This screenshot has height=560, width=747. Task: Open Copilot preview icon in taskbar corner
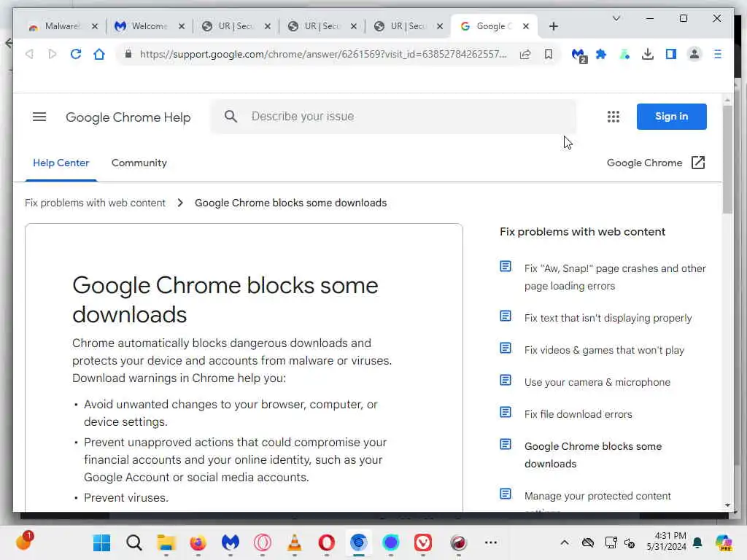click(x=724, y=542)
